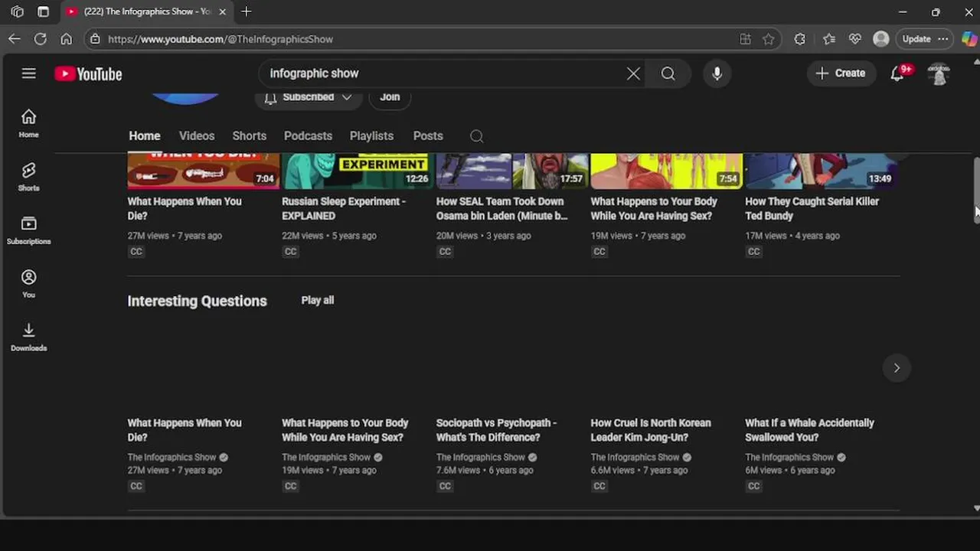View site information lock icon

[x=94, y=39]
